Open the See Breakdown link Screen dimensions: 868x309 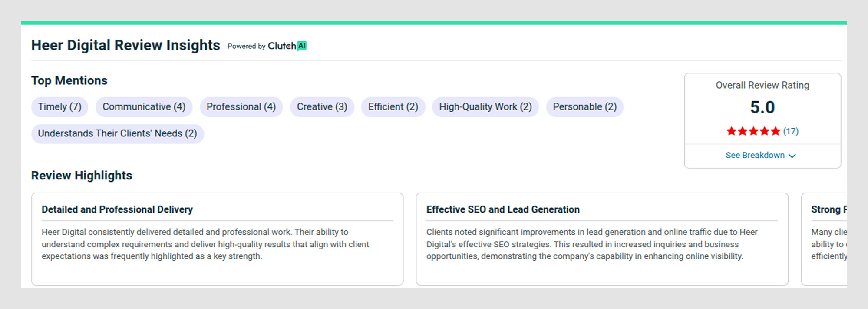click(x=761, y=155)
